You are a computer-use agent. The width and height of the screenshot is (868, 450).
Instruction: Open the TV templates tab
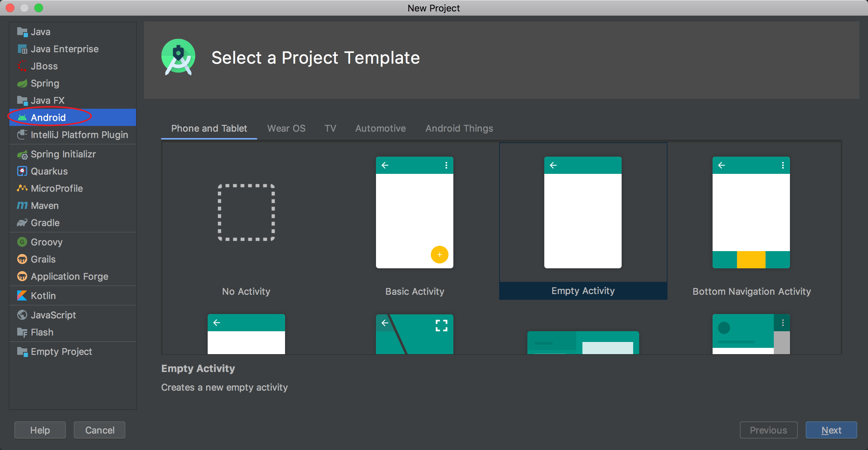[x=330, y=128]
